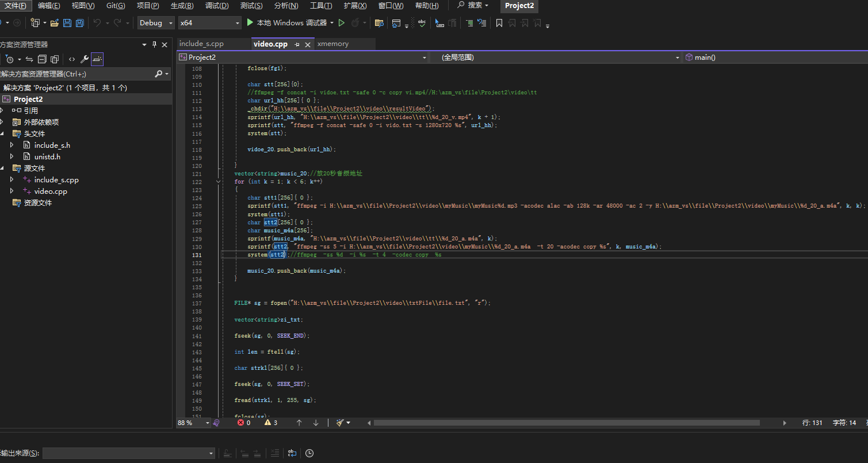Viewport: 868px width, 463px height.
Task: Open the debugger target dropdown arrow
Action: [332, 23]
